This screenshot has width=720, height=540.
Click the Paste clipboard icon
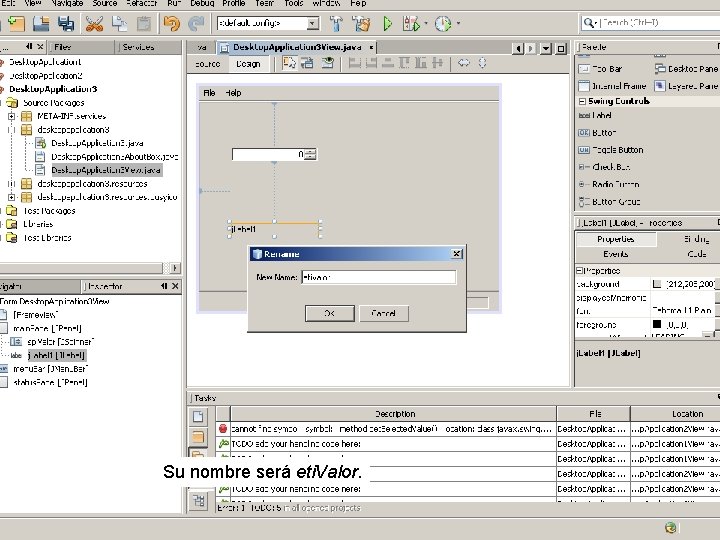(144, 24)
